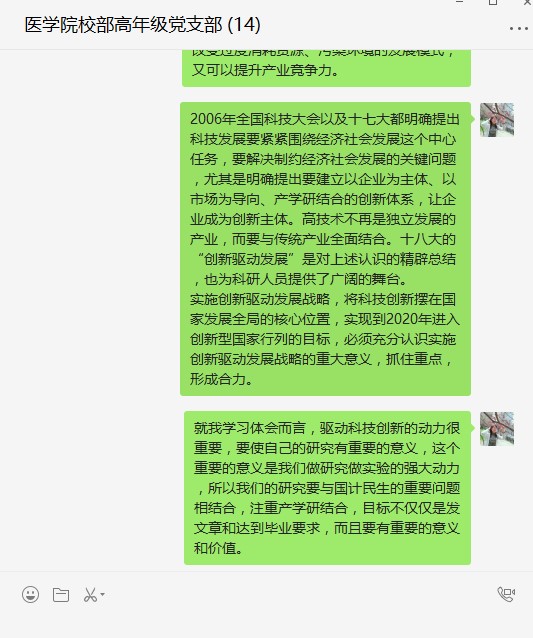The height and width of the screenshot is (638, 533).
Task: Minimize the chat window
Action: click(460, 2)
